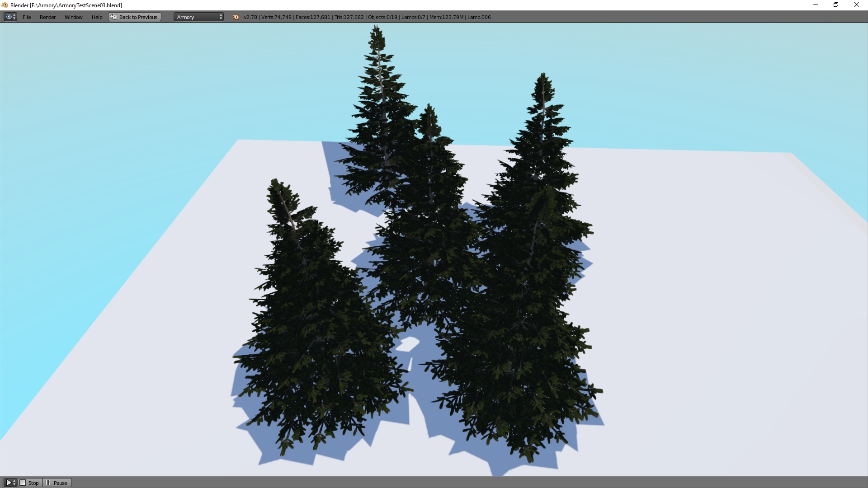Open the File menu

coord(27,17)
